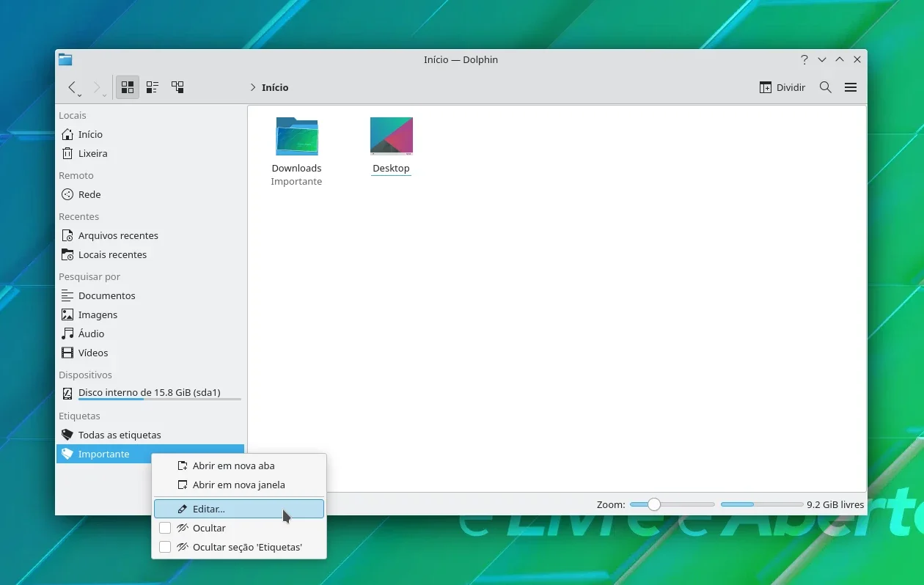Click the help question mark in title bar
The width and height of the screenshot is (924, 585).
pyautogui.click(x=804, y=59)
